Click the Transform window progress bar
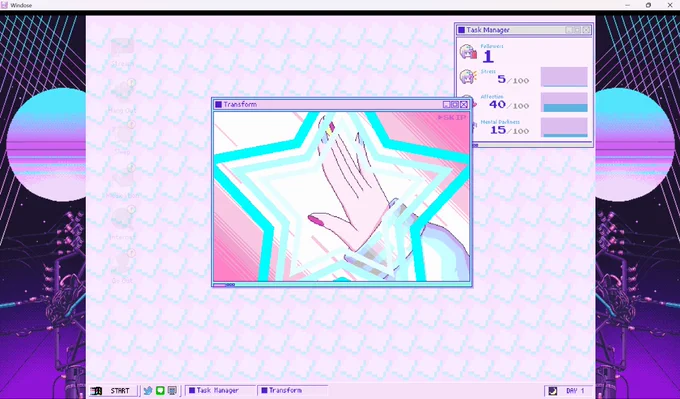Screen dimensions: 680x399 342,285
